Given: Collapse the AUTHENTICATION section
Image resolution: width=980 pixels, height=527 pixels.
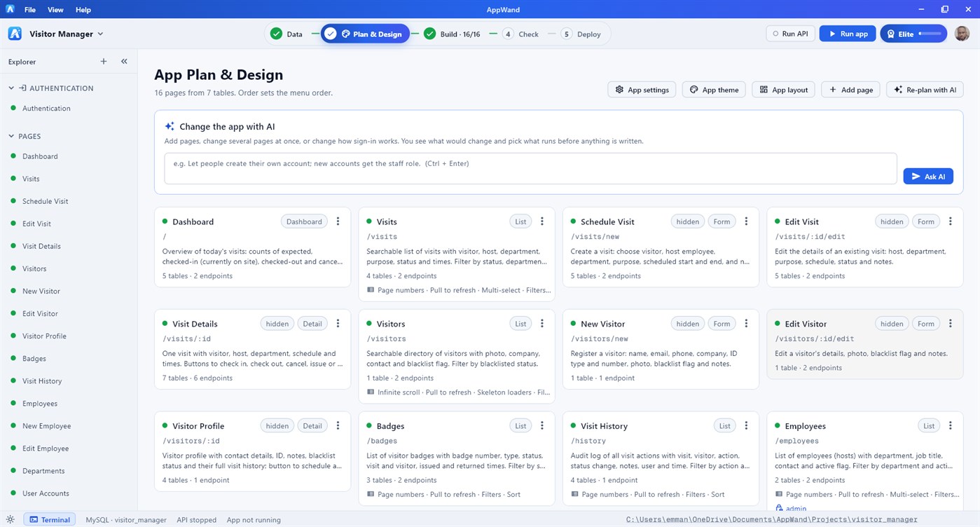Looking at the screenshot, I should coord(11,88).
